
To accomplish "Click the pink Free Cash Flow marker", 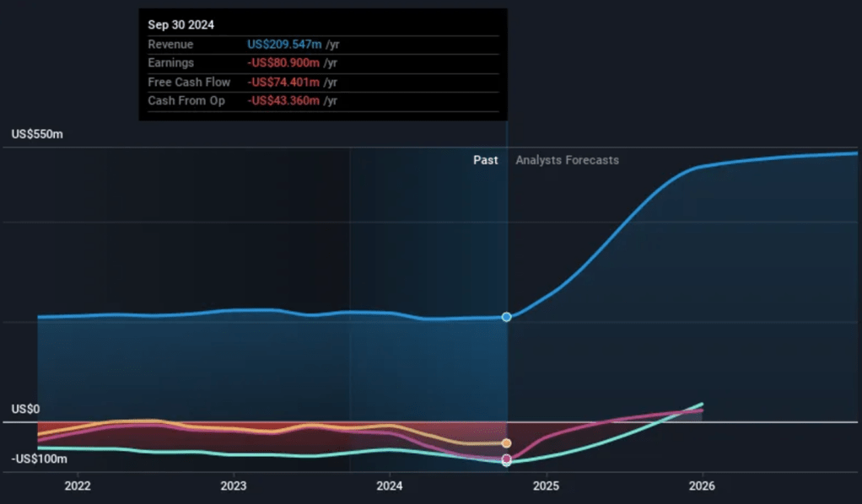I will 506,458.
